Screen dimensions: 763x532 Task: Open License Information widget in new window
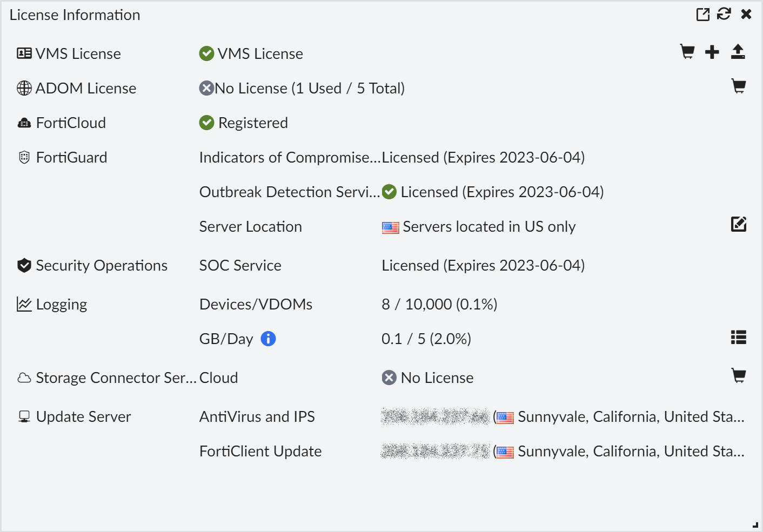pyautogui.click(x=703, y=15)
